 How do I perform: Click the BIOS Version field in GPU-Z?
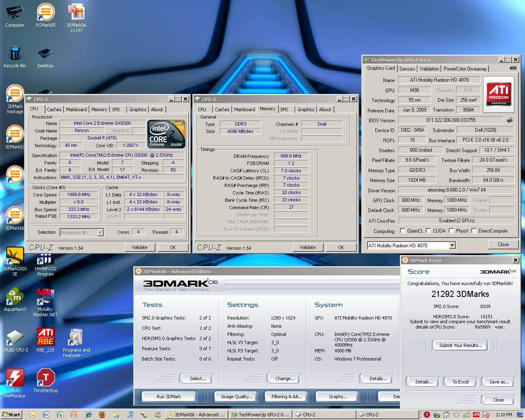[x=450, y=120]
